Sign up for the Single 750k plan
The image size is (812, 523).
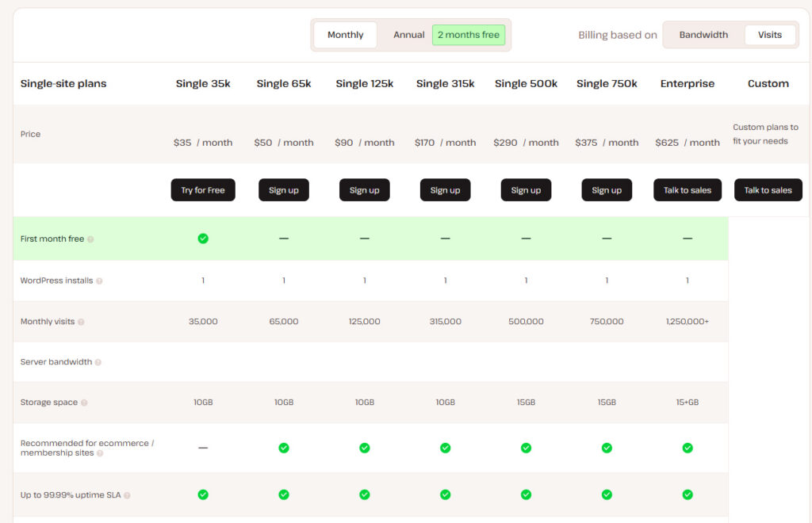[x=607, y=190]
